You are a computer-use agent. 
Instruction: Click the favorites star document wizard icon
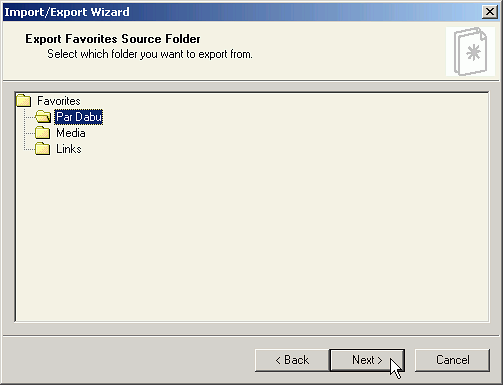tap(470, 52)
